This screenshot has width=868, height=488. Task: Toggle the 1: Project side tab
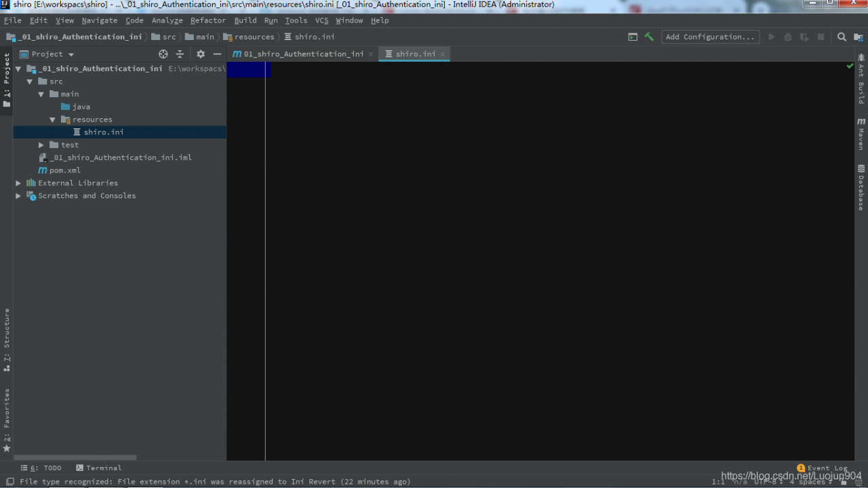tap(7, 80)
